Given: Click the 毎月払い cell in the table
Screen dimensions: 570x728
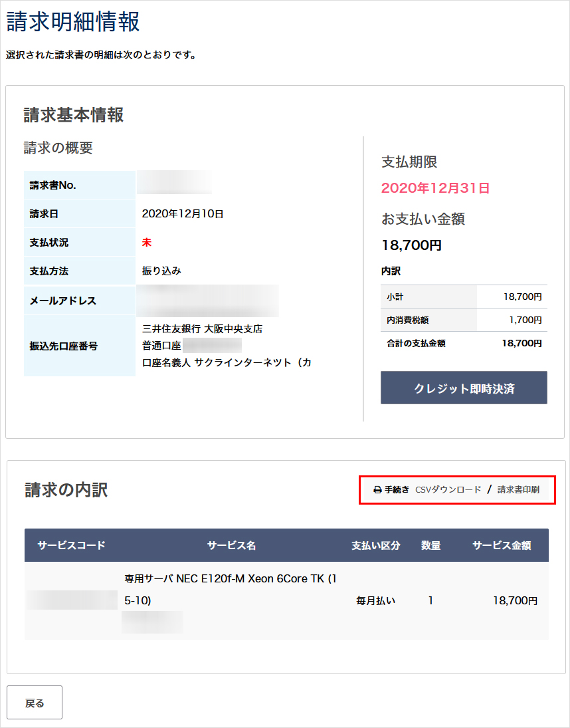Looking at the screenshot, I should pyautogui.click(x=376, y=601).
